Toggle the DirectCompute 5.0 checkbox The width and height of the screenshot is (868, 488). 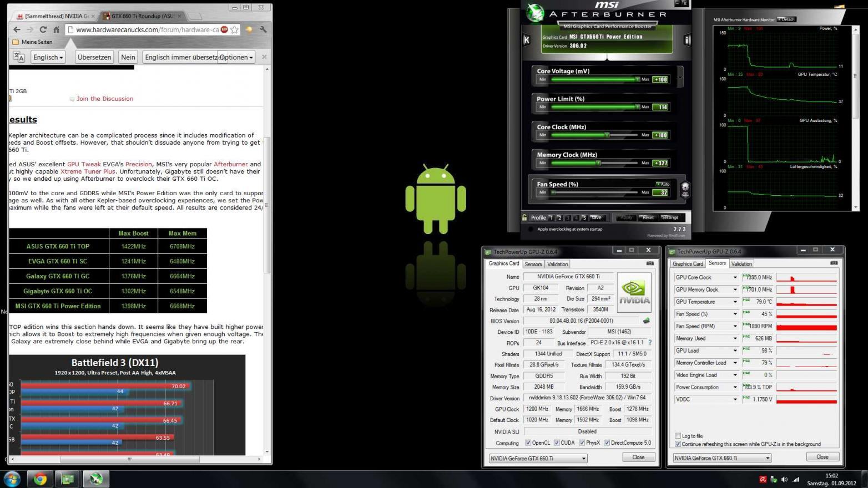(607, 443)
